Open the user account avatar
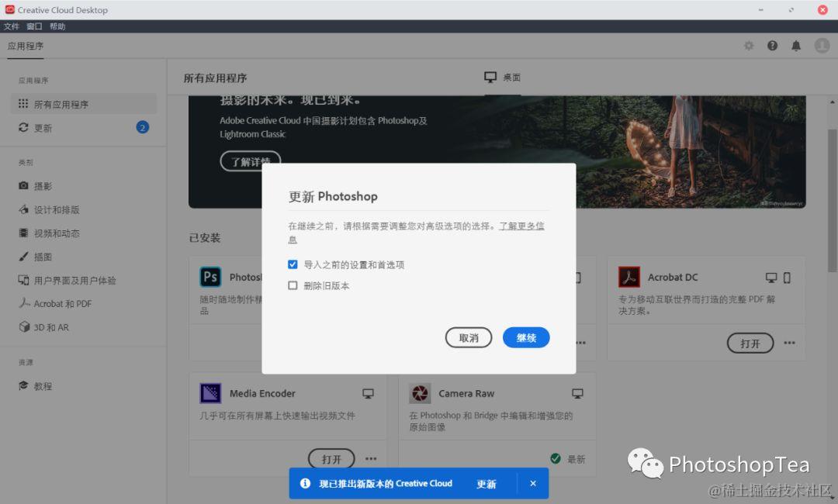This screenshot has height=504, width=838. [822, 46]
